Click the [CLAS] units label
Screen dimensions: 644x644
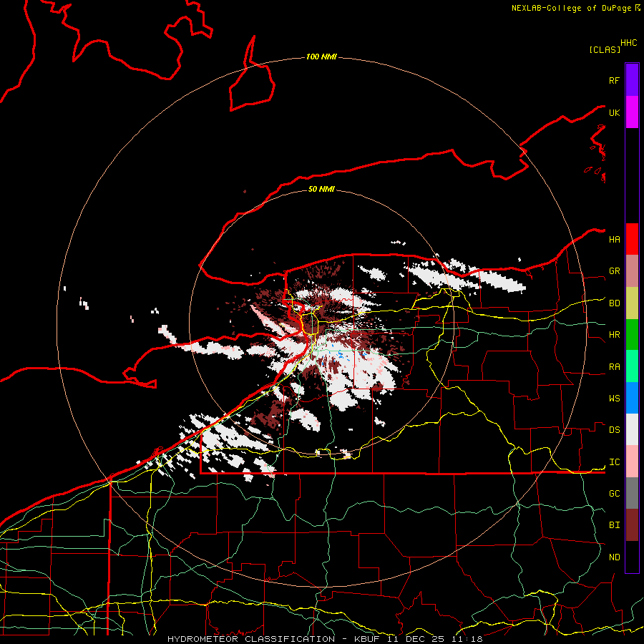[x=605, y=49]
